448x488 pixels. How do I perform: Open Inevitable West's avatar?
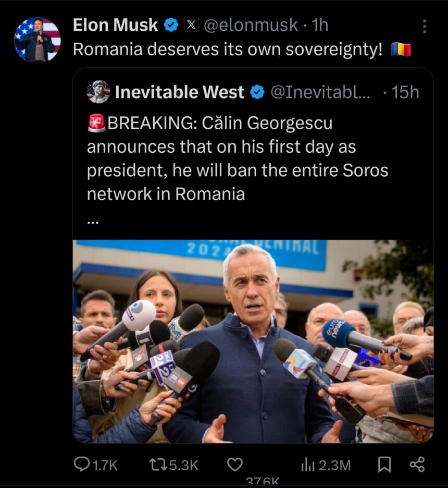point(98,92)
